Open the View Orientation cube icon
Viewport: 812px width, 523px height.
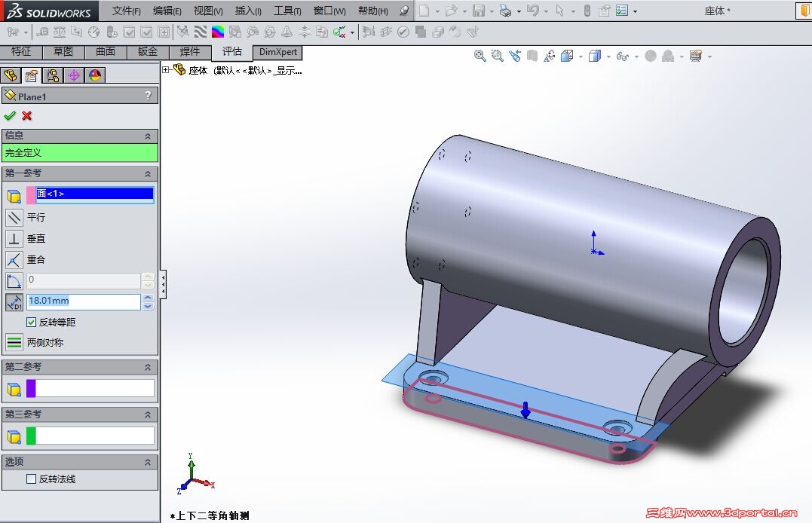567,56
